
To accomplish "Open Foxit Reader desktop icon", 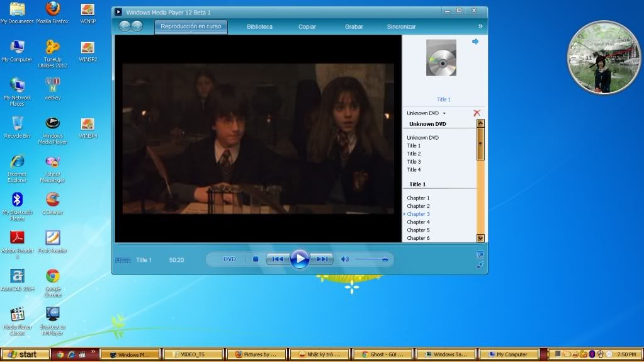I will (x=53, y=242).
